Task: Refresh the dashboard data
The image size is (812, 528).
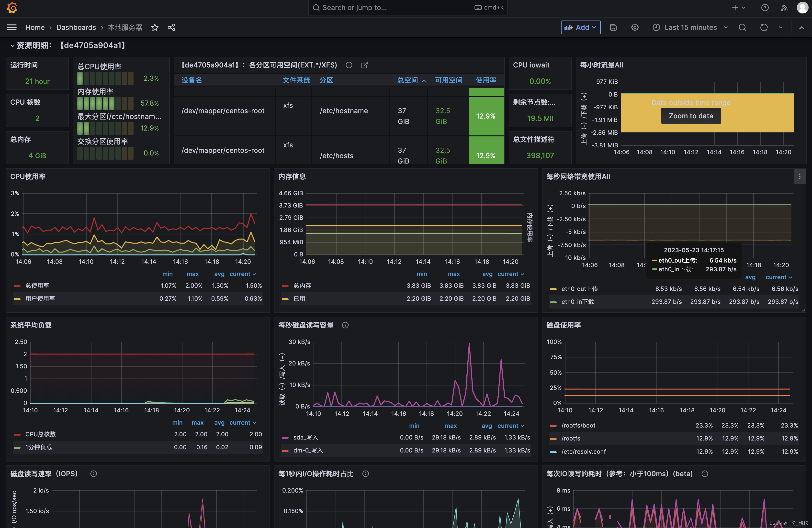Action: [x=764, y=27]
